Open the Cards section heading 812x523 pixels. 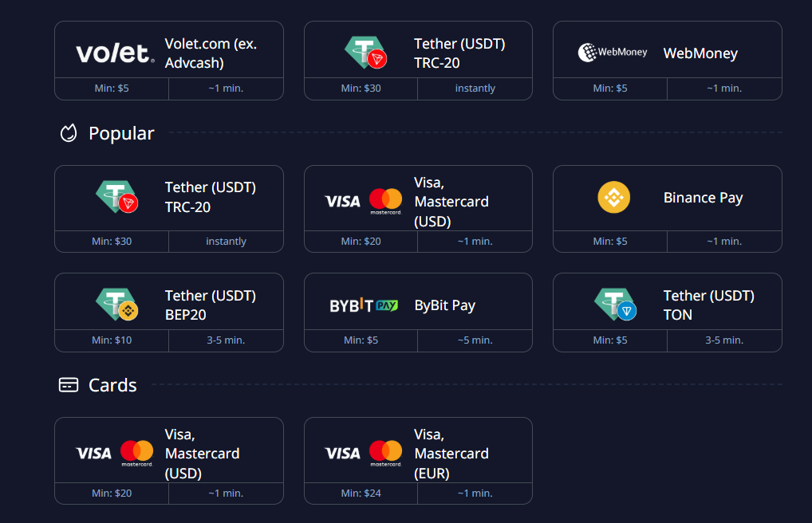pyautogui.click(x=112, y=385)
